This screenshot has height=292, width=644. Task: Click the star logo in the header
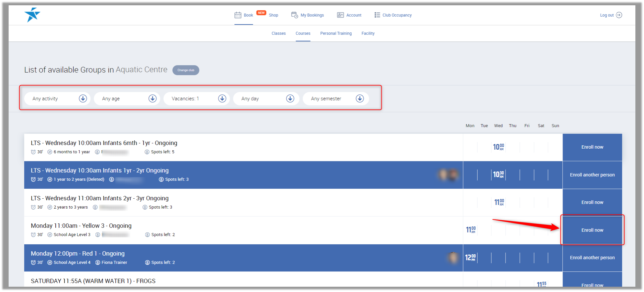(32, 15)
